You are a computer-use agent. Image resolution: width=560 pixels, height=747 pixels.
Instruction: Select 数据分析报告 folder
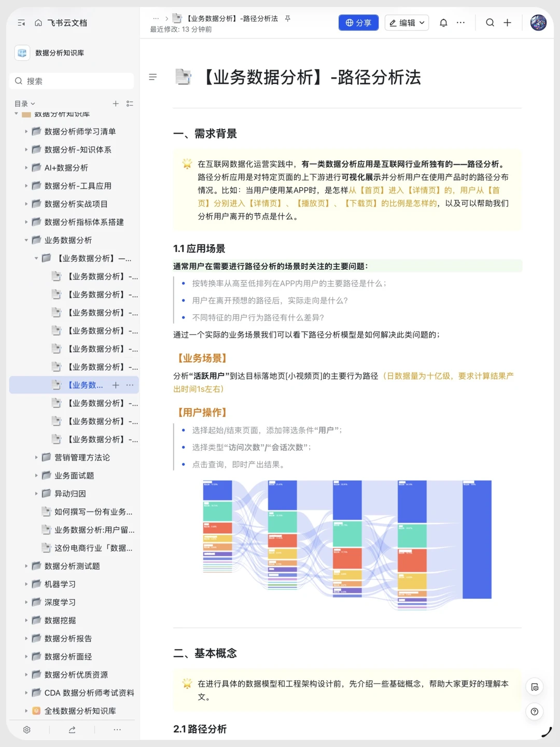point(68,639)
